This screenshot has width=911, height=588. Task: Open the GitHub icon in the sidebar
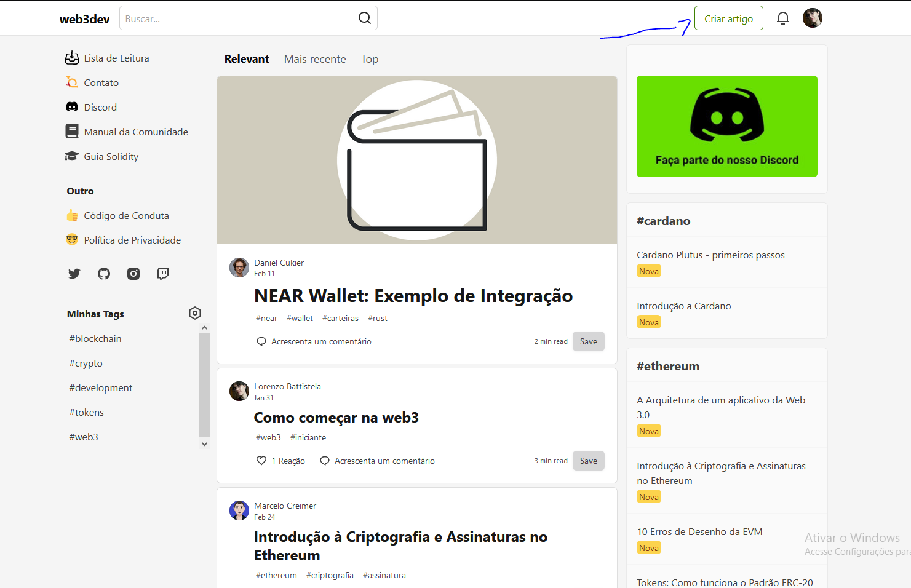[103, 274]
